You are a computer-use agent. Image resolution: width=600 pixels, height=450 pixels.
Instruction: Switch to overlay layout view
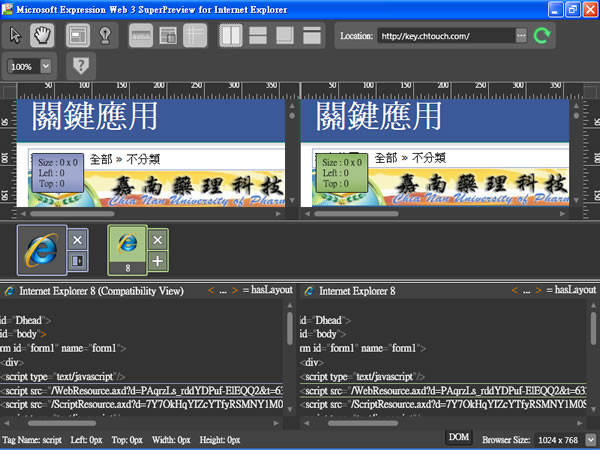284,35
